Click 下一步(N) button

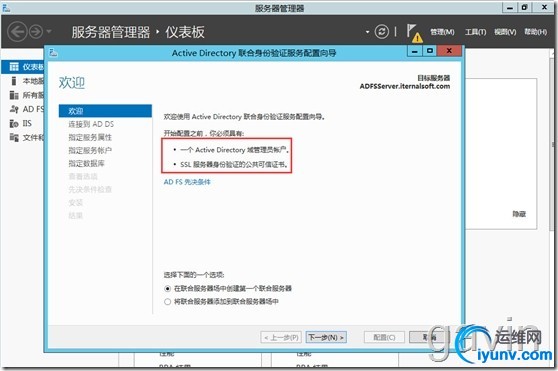point(326,337)
